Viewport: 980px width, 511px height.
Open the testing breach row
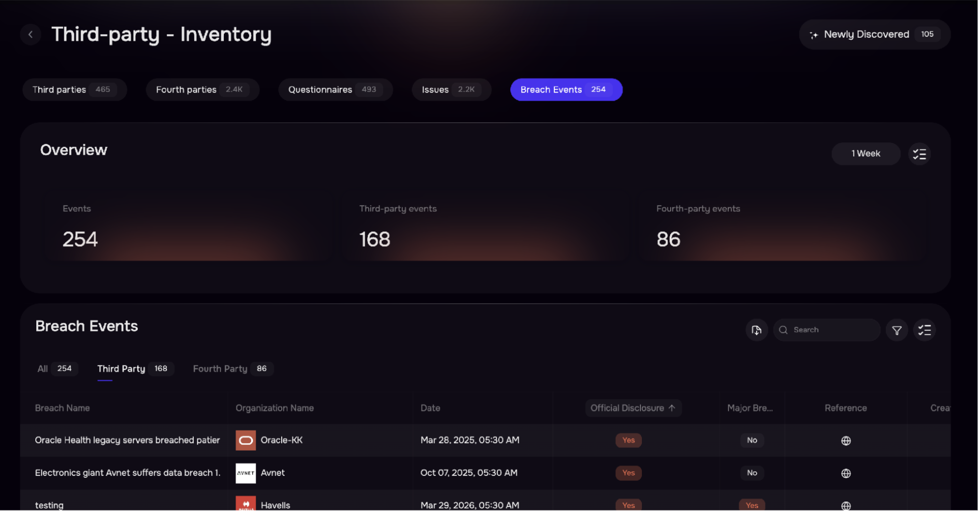486,501
